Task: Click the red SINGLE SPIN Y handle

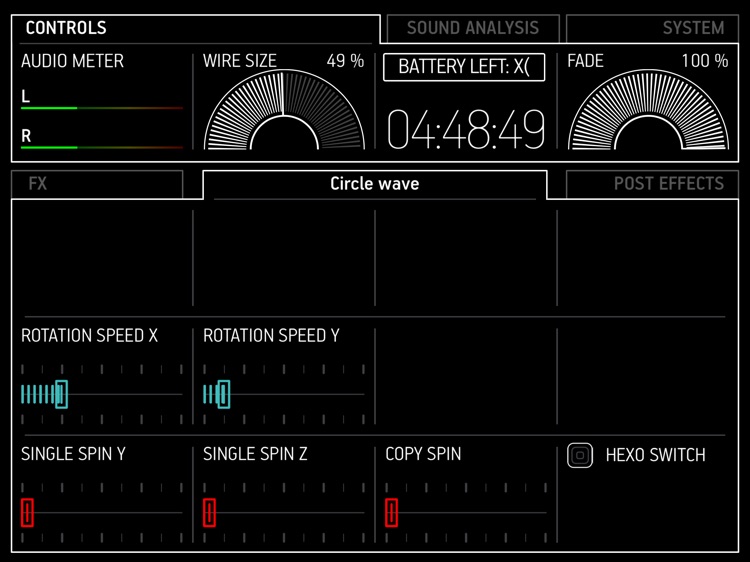Action: pyautogui.click(x=27, y=512)
